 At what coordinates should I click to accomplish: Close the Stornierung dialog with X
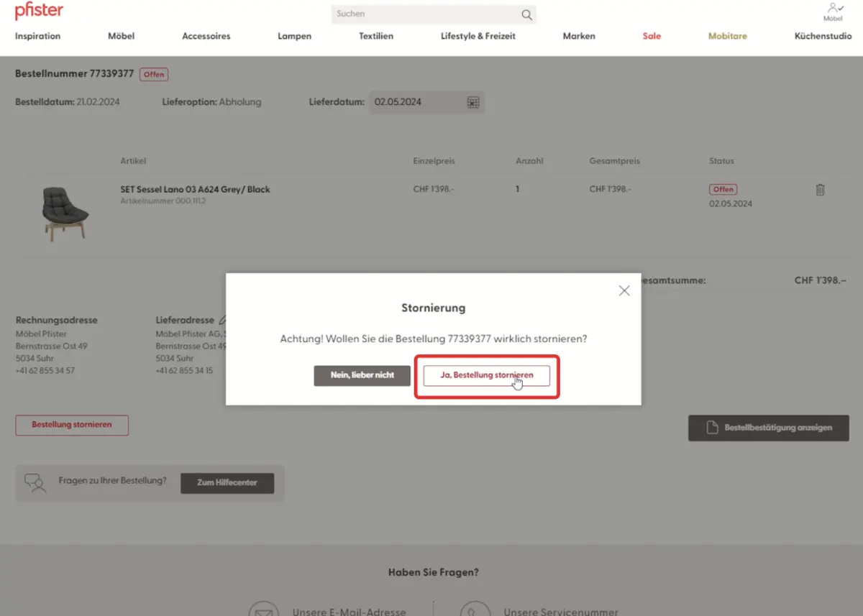[x=624, y=290]
